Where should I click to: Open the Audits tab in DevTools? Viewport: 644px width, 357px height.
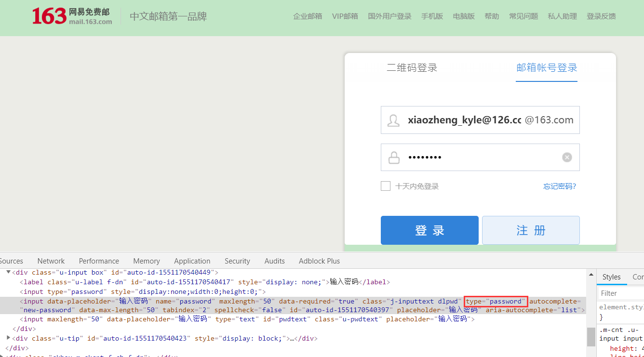(275, 261)
